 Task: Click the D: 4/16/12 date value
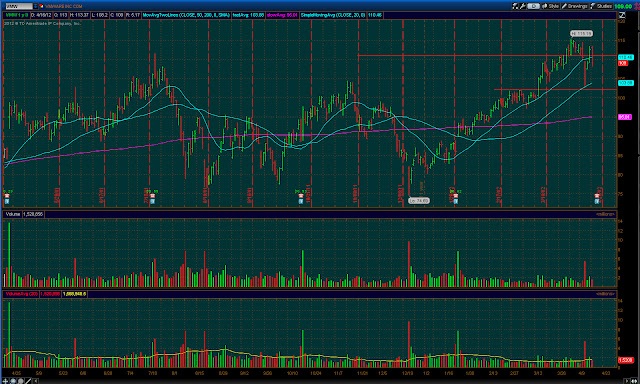pos(41,15)
